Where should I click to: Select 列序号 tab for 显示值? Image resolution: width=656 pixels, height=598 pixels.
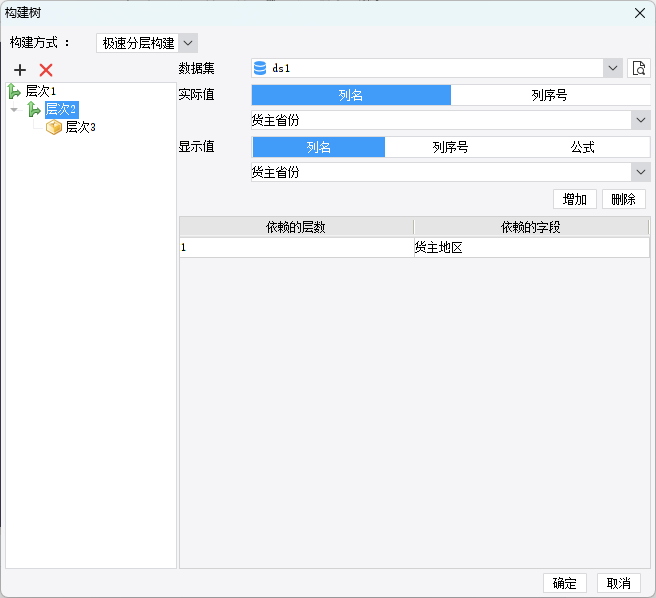(450, 147)
